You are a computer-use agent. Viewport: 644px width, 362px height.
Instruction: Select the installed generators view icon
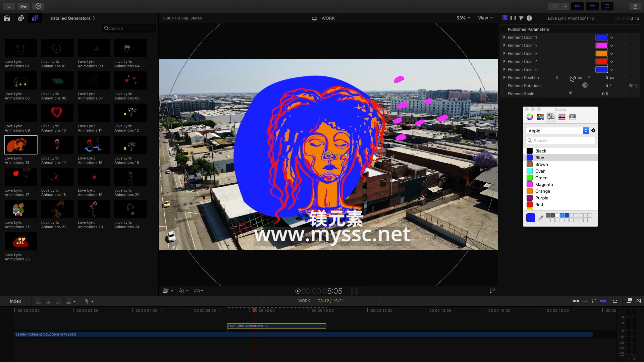(x=35, y=18)
